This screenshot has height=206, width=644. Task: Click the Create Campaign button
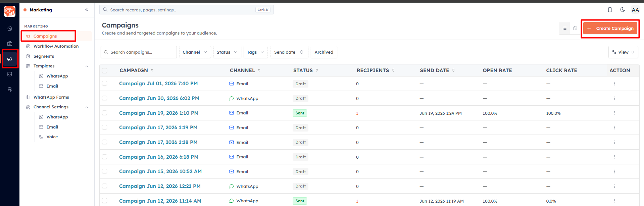pos(610,29)
